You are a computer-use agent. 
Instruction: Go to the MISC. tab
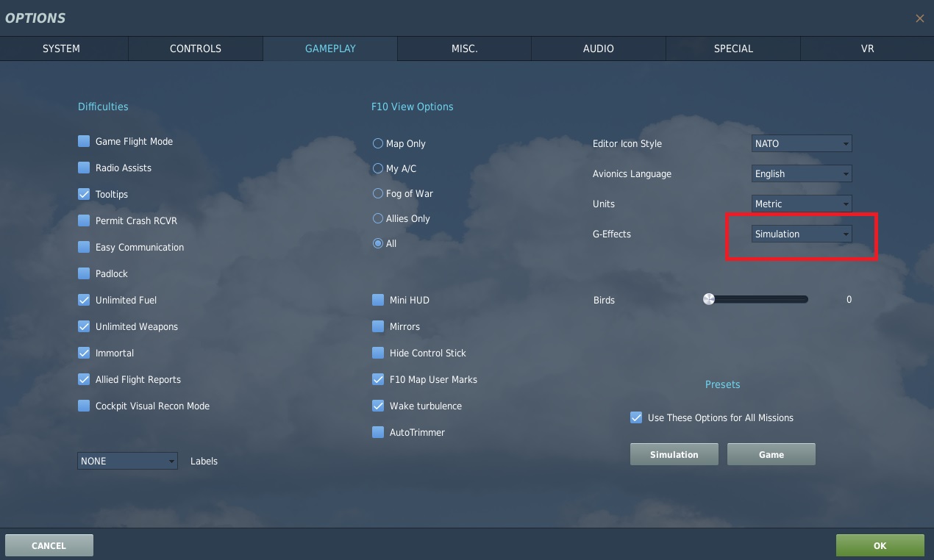(465, 49)
